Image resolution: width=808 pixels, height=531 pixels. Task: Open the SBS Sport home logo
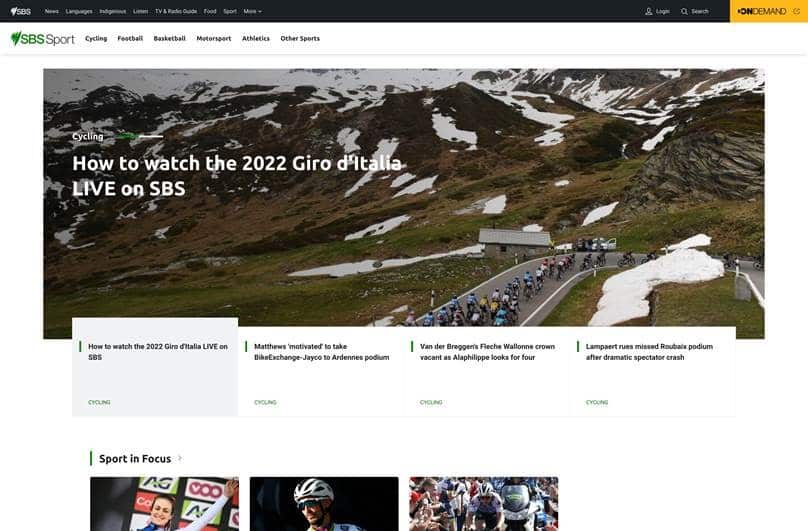click(x=42, y=38)
